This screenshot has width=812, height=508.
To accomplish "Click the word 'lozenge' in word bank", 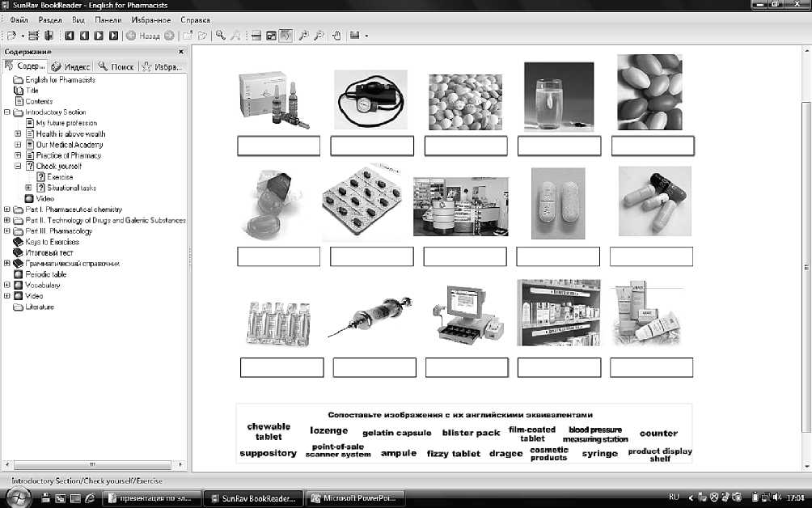I will (x=329, y=430).
